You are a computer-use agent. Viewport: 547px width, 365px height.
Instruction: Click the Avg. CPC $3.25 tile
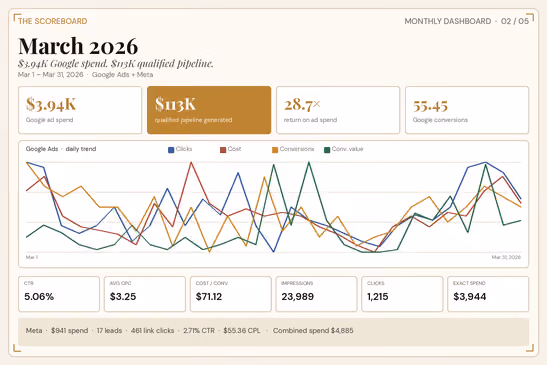pyautogui.click(x=145, y=294)
